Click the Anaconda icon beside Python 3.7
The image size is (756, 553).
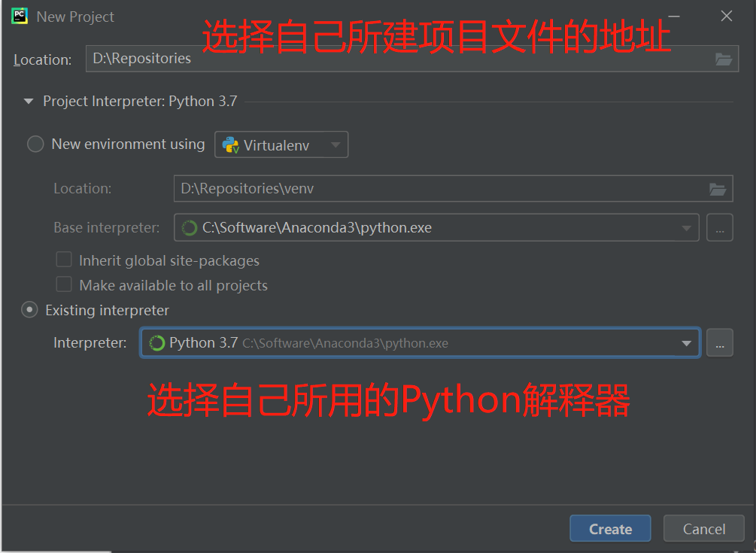pyautogui.click(x=157, y=343)
